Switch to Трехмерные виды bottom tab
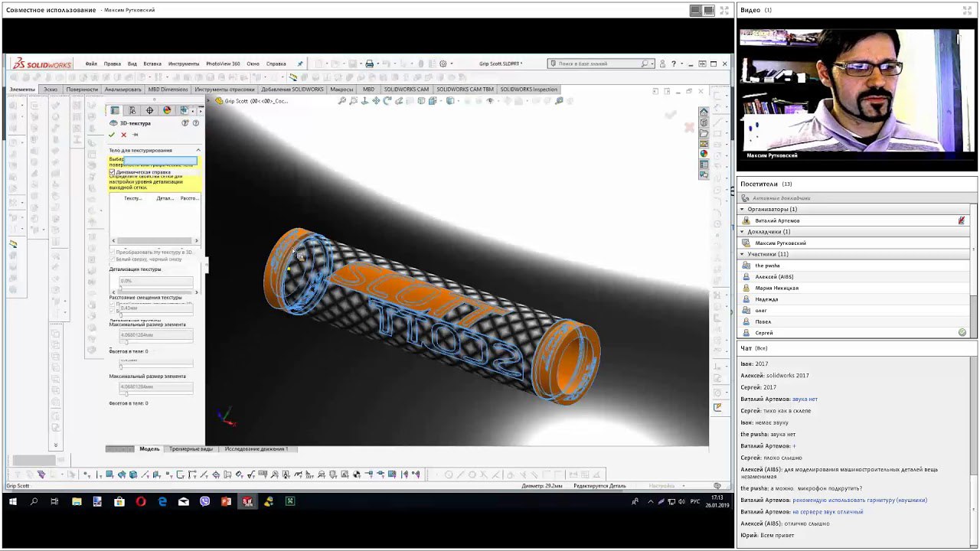 (191, 449)
